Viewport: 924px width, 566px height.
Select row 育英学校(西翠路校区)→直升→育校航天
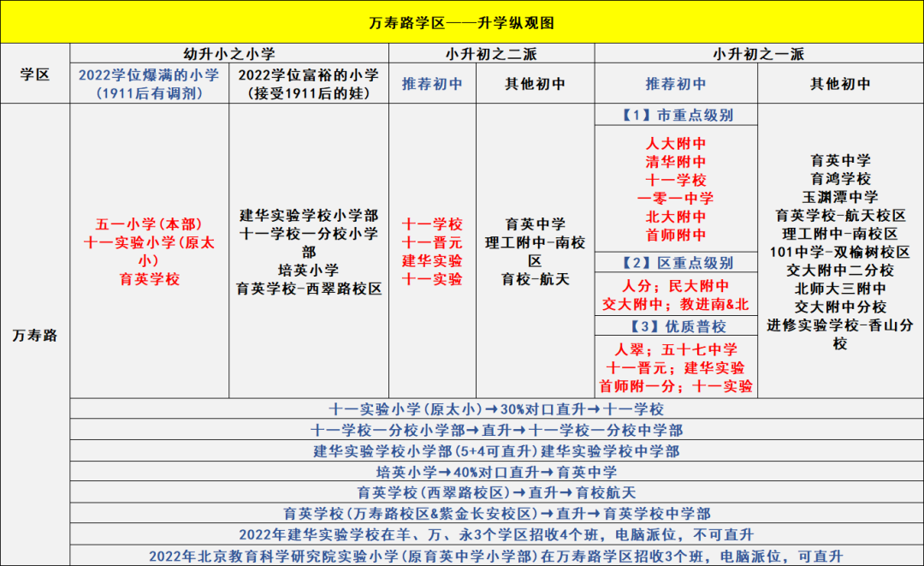click(x=497, y=492)
